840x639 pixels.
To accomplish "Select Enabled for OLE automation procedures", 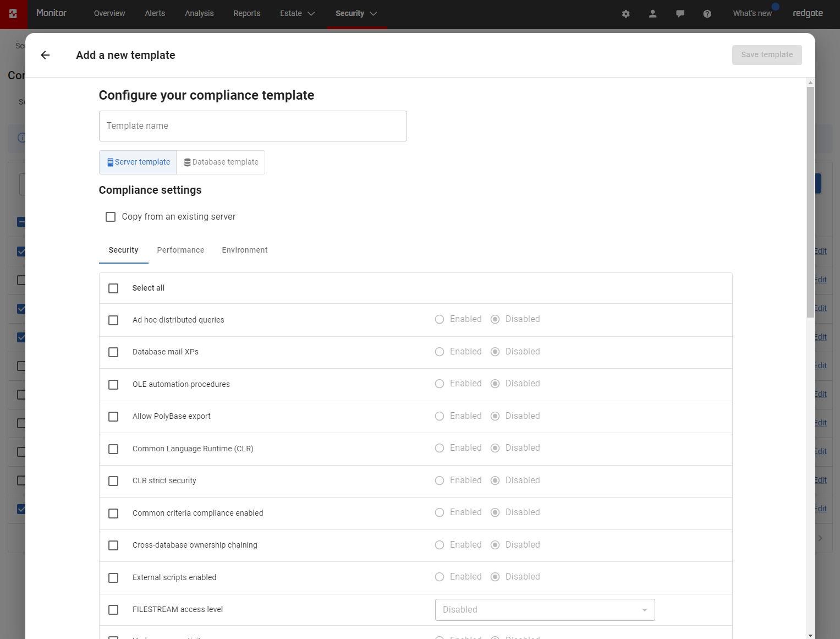I will pyautogui.click(x=440, y=384).
